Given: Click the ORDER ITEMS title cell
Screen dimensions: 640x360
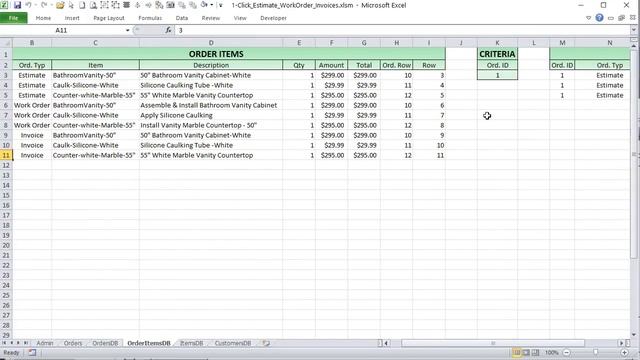Looking at the screenshot, I should tap(216, 54).
